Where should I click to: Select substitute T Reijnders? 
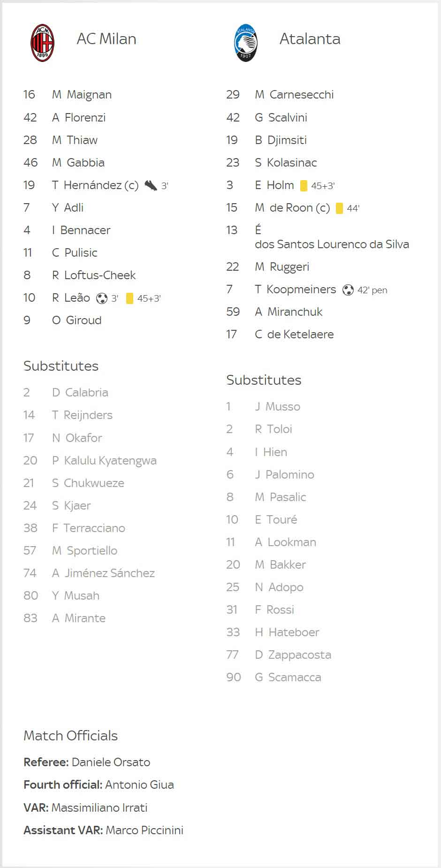coord(82,415)
